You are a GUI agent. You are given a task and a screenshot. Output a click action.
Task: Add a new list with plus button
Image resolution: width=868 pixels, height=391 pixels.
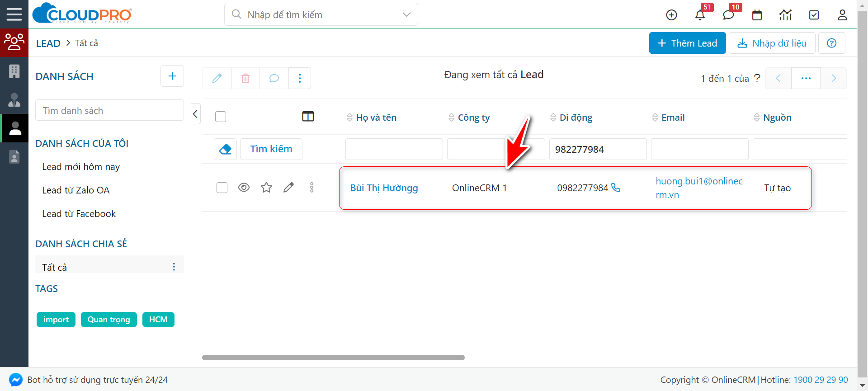(x=172, y=76)
